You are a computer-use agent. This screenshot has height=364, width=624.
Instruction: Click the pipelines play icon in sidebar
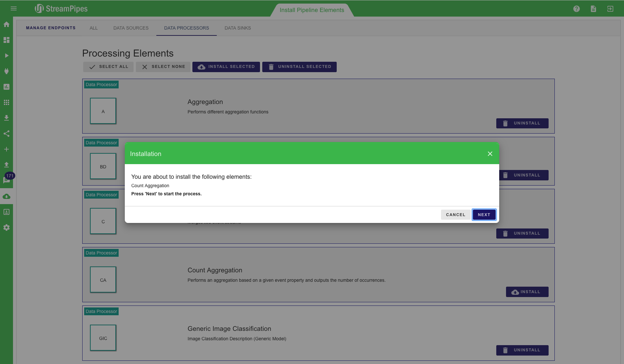pyautogui.click(x=6, y=56)
